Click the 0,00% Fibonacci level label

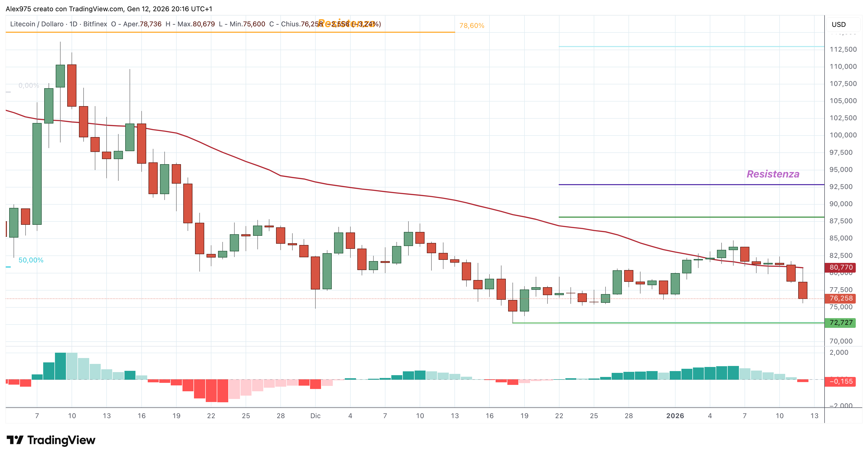29,86
